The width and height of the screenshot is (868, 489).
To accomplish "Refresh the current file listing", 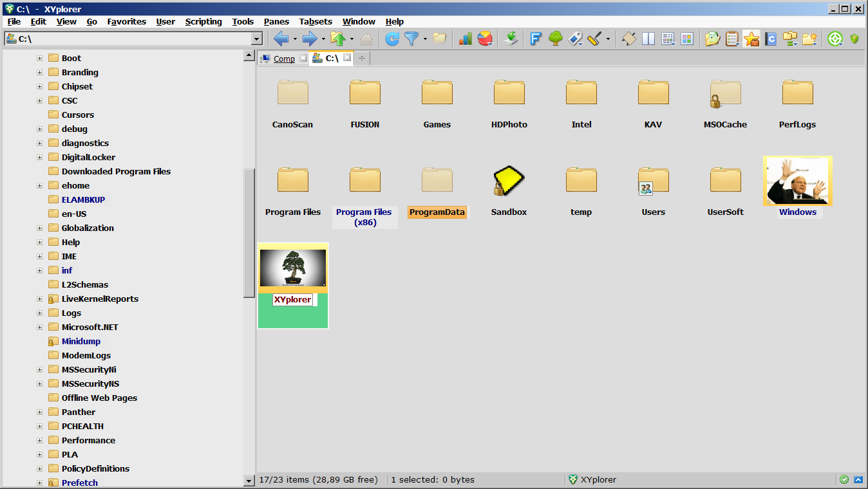I will point(392,39).
